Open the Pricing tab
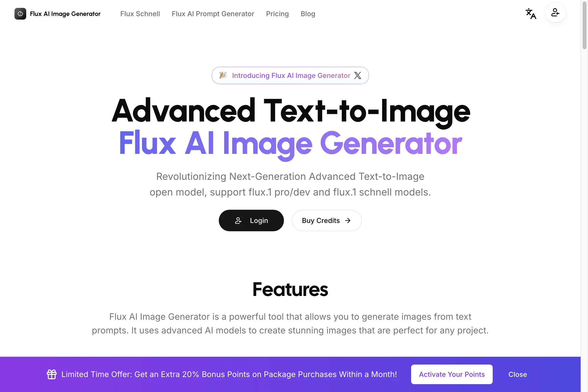The height and width of the screenshot is (392, 588). pyautogui.click(x=277, y=13)
